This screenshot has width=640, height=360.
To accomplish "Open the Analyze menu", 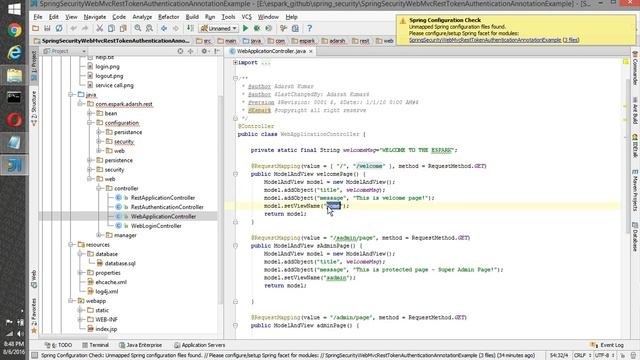I will pyautogui.click(x=142, y=17).
